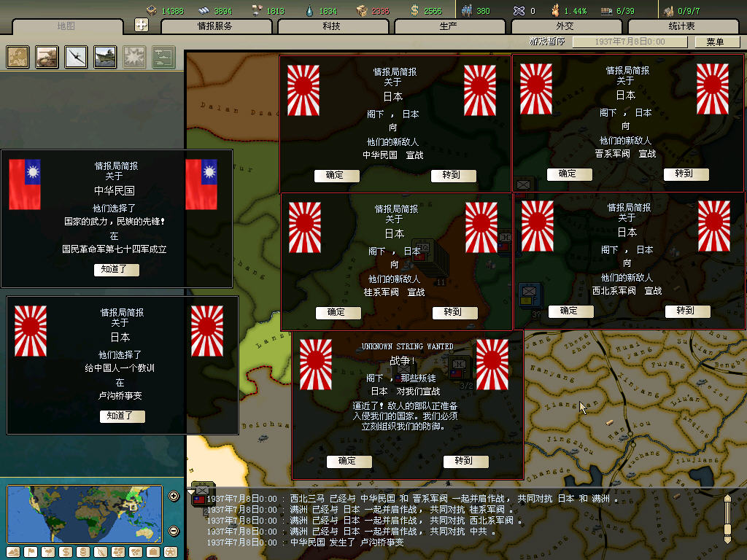Toggle the star victory points map mode

click(171, 552)
